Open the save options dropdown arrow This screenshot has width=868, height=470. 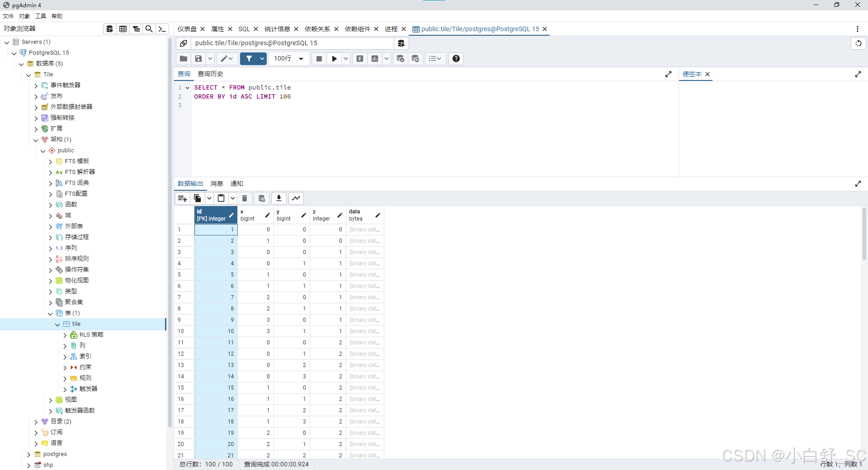[x=210, y=59]
